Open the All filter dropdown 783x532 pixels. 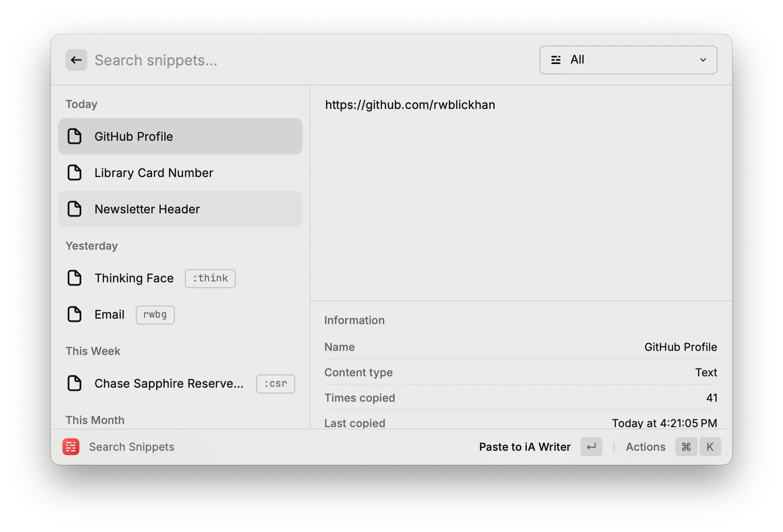[628, 59]
